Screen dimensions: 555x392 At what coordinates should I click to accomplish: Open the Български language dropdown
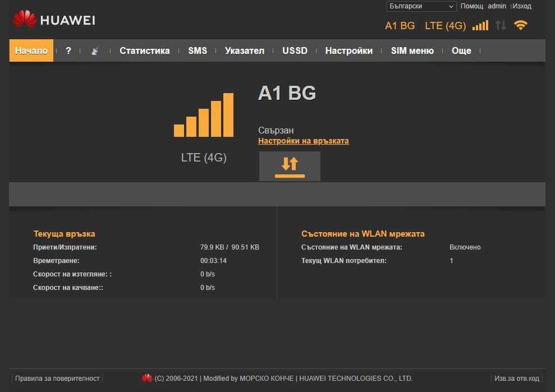point(421,6)
